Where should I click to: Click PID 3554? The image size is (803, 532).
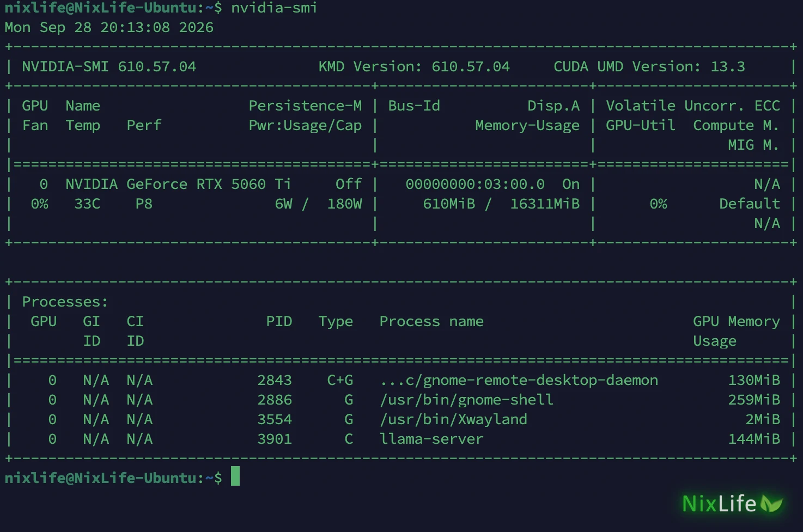pyautogui.click(x=275, y=419)
